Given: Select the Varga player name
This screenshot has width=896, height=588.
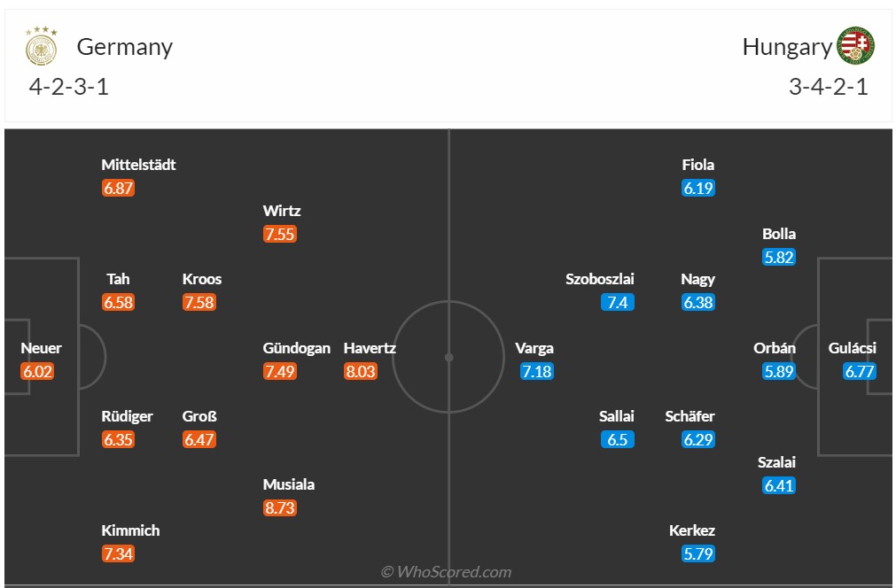Looking at the screenshot, I should tap(534, 348).
